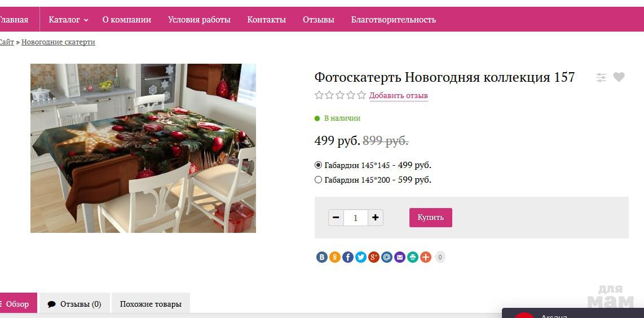The width and height of the screenshot is (644, 318).
Task: Click the quantity input field
Action: (x=356, y=218)
